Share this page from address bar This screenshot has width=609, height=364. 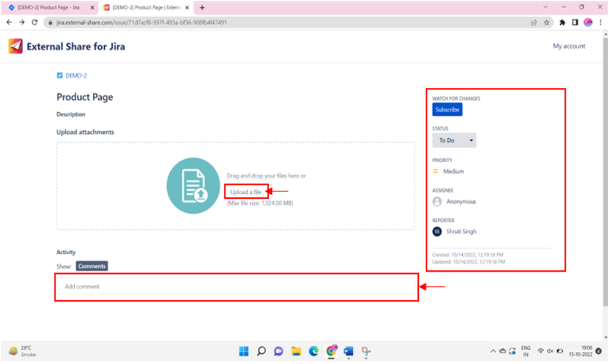click(534, 23)
